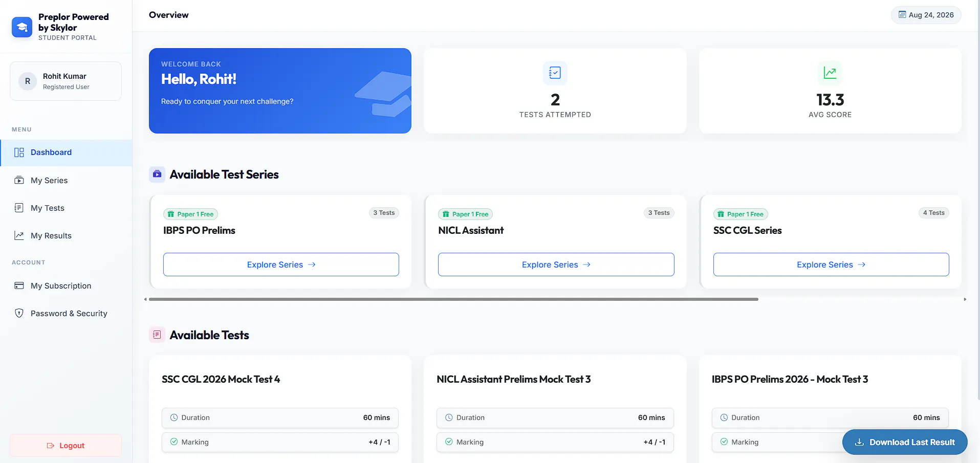Navigate to My Results
The image size is (980, 463).
coord(66,235)
